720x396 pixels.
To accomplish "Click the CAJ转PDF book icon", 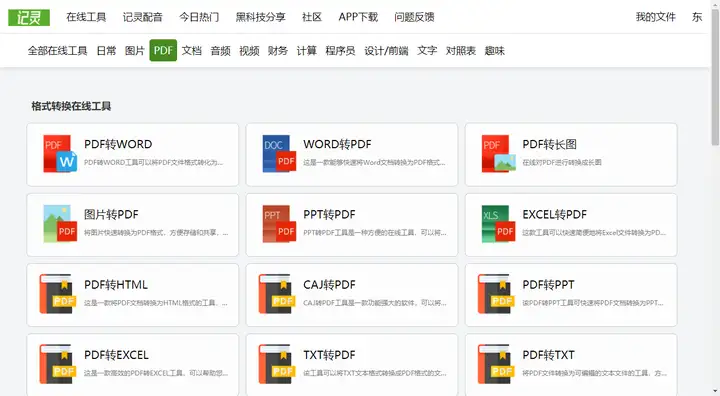I will click(277, 294).
